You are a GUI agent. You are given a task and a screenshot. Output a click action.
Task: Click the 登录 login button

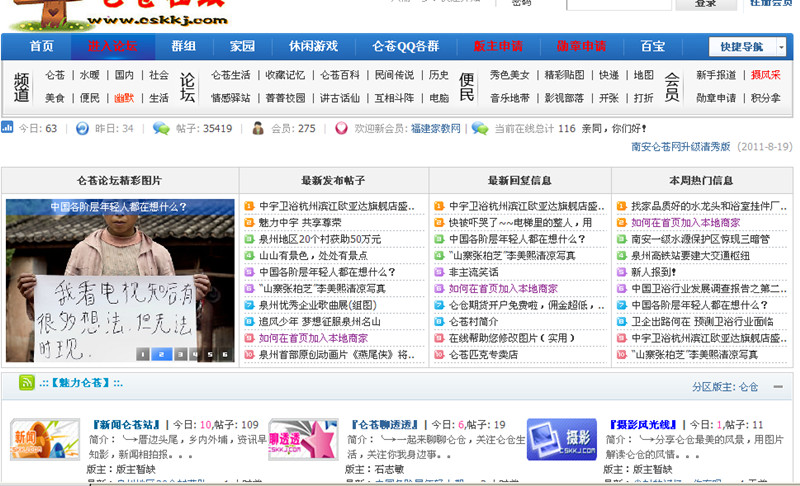point(706,4)
